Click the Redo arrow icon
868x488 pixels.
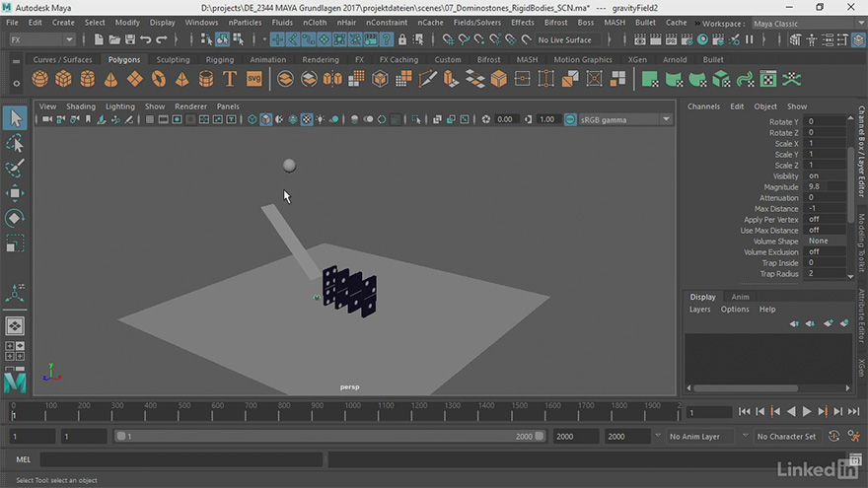point(162,39)
